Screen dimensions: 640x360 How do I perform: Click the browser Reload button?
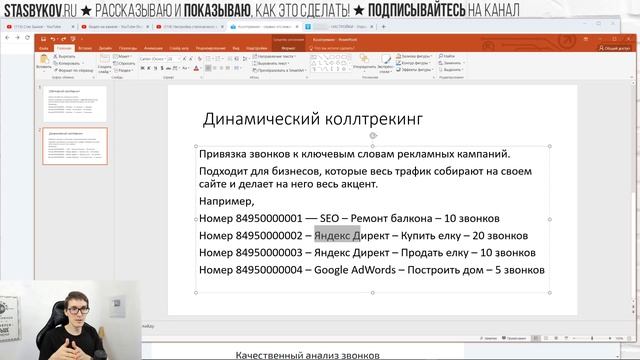click(27, 38)
